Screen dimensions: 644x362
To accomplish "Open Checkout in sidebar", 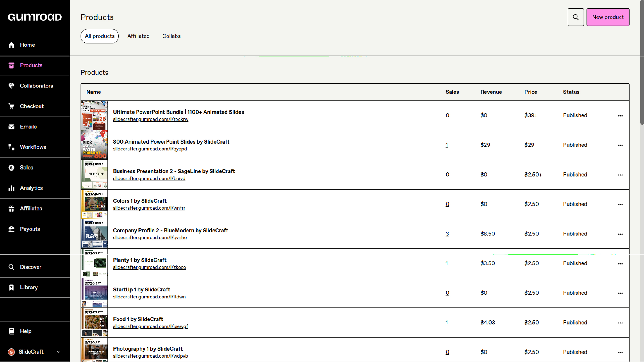I will click(35, 106).
